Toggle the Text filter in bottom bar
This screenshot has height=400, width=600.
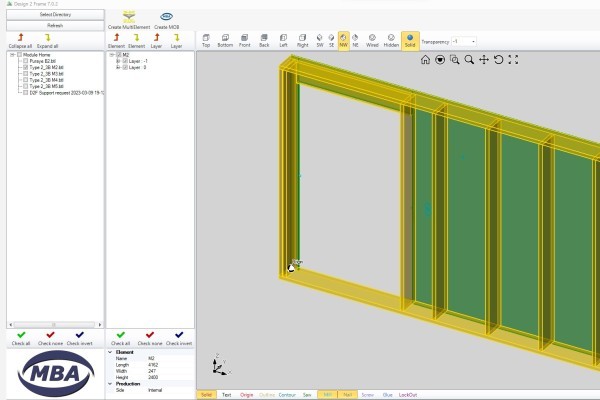pos(227,395)
